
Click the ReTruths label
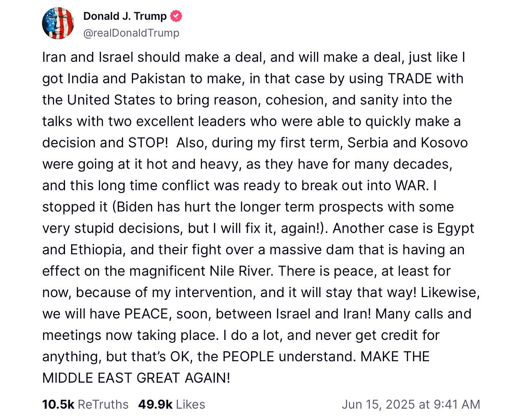click(103, 404)
